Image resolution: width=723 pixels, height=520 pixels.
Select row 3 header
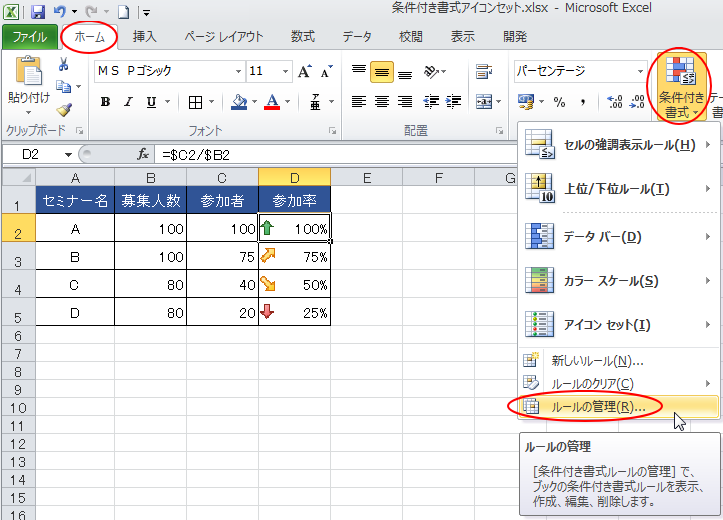point(18,256)
